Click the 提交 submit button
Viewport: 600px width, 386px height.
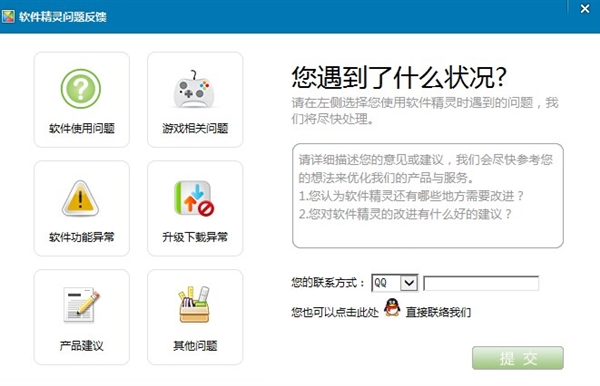click(518, 358)
